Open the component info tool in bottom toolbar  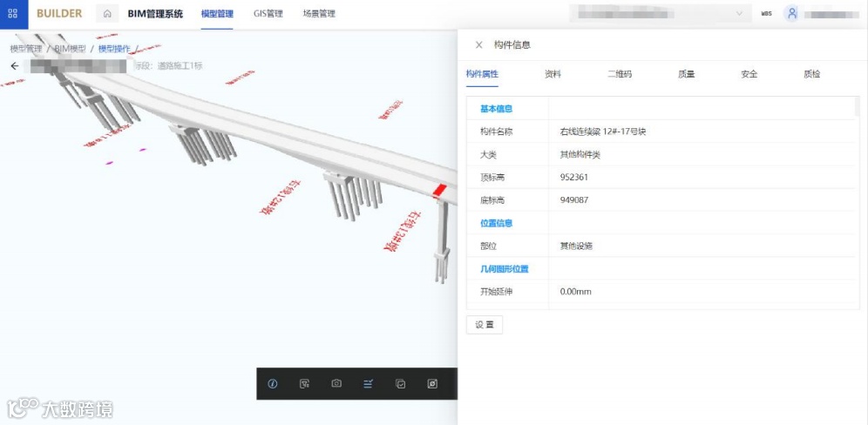(273, 383)
